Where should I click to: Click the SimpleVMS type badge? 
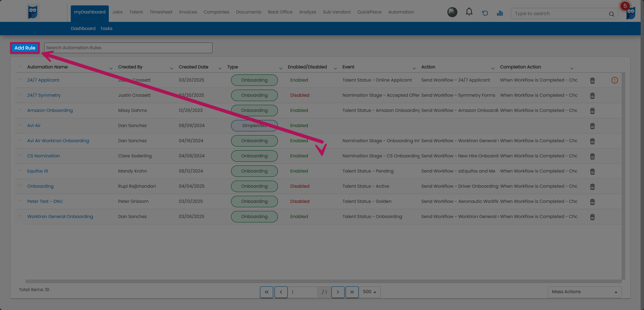[254, 126]
